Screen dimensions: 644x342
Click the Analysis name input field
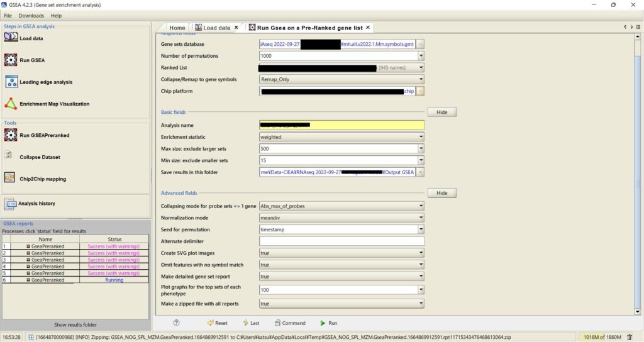341,125
